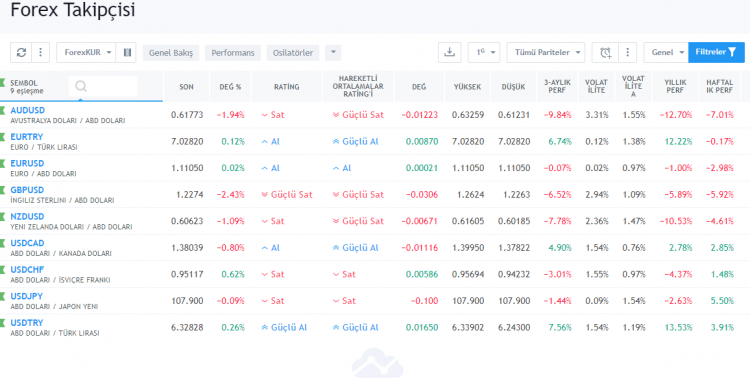This screenshot has width=750, height=381.
Task: Open the USDTRY symbol link
Action: tap(27, 323)
